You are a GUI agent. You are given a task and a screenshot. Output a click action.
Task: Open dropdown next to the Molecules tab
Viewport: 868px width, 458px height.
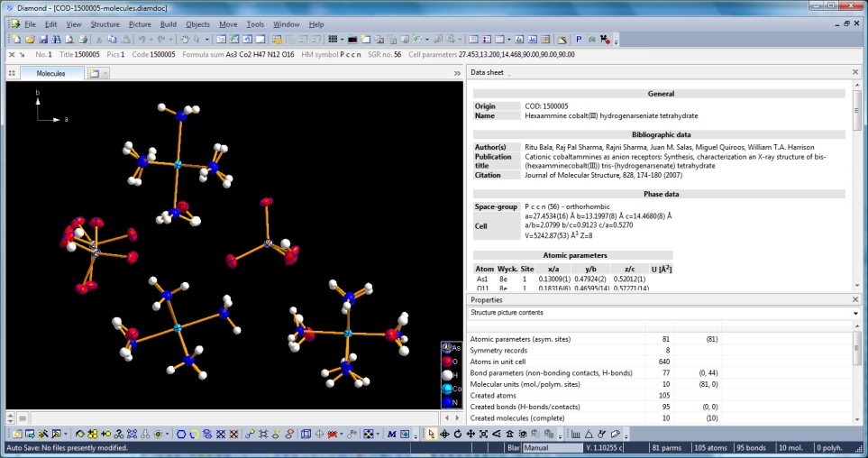[105, 73]
